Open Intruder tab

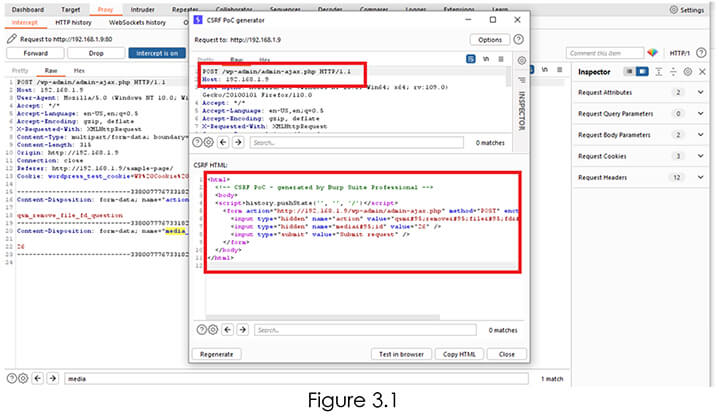click(143, 10)
